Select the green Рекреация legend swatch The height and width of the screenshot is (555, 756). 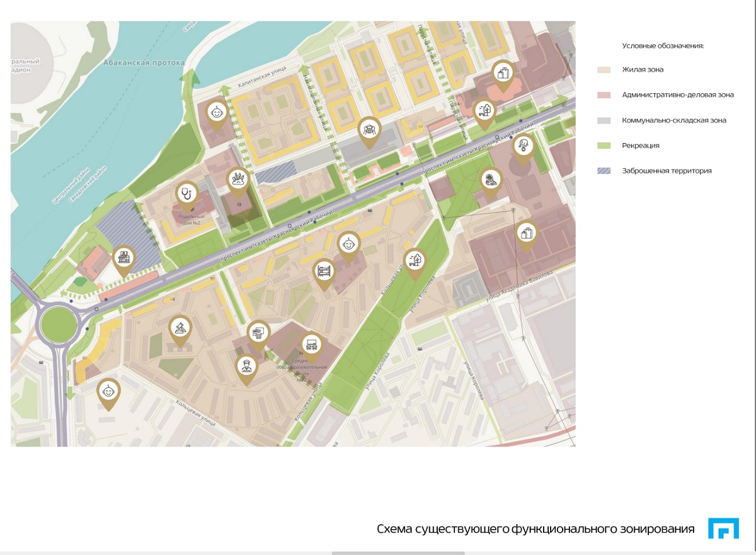coord(604,146)
